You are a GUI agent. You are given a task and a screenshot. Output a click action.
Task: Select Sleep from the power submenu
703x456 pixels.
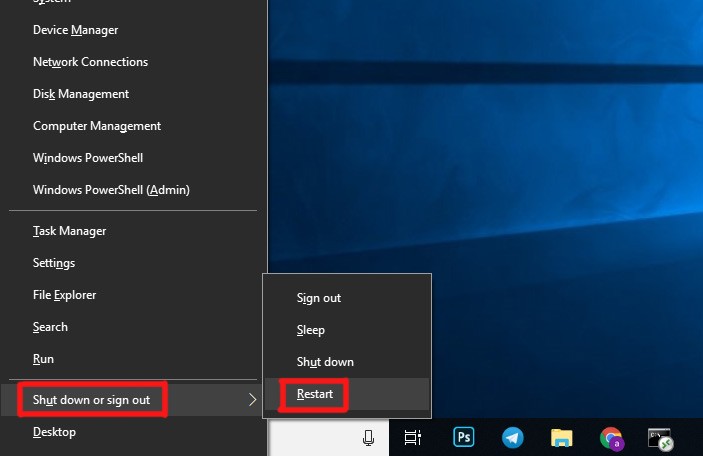tap(311, 330)
